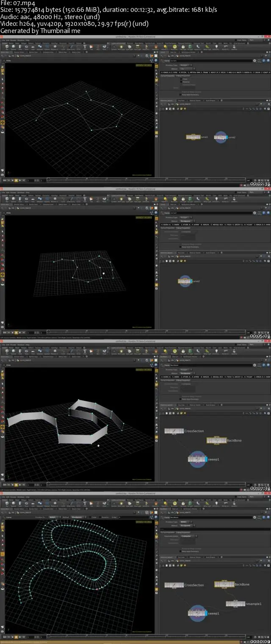The width and height of the screenshot is (271, 644).
Task: Click the Point Light shelf tool in 00:10:00 frame
Action: click(x=122, y=504)
